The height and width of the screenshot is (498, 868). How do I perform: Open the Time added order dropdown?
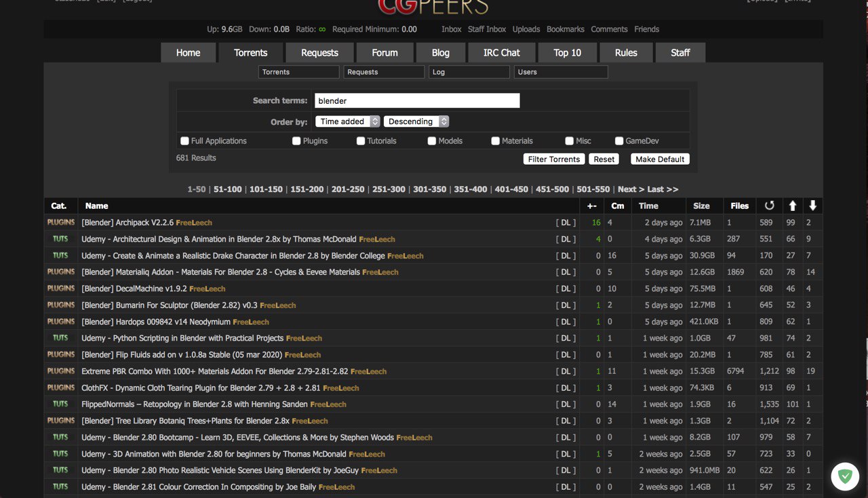point(348,121)
